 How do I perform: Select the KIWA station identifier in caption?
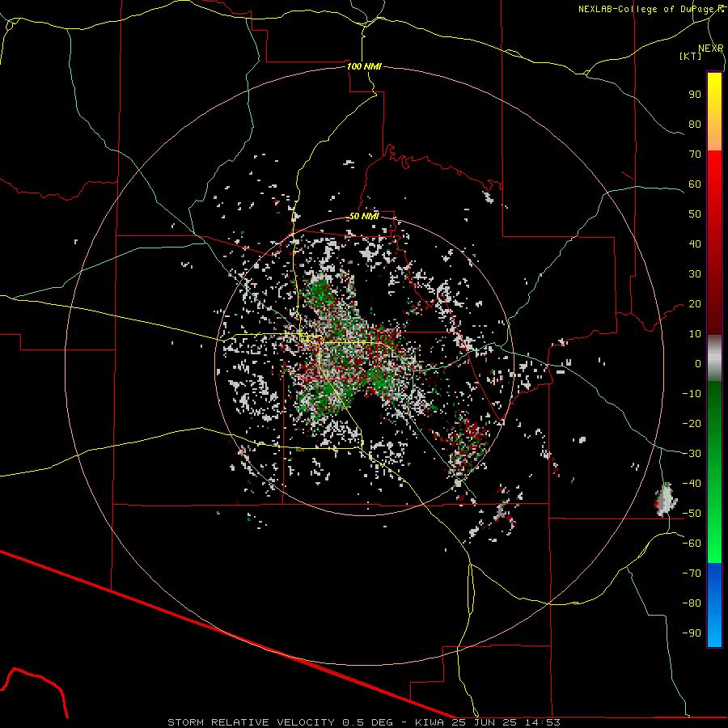click(430, 722)
